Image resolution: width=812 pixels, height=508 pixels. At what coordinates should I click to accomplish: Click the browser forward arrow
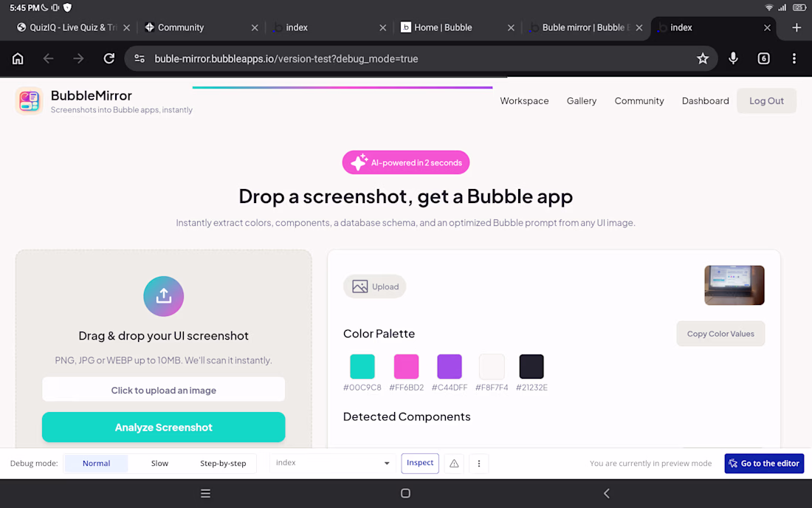pyautogui.click(x=78, y=58)
